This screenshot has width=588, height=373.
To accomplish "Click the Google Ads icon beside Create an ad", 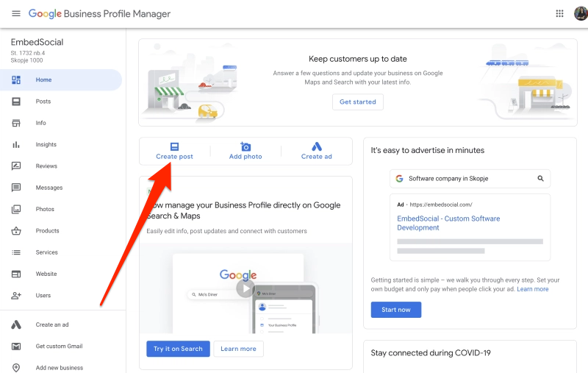I will (x=16, y=324).
